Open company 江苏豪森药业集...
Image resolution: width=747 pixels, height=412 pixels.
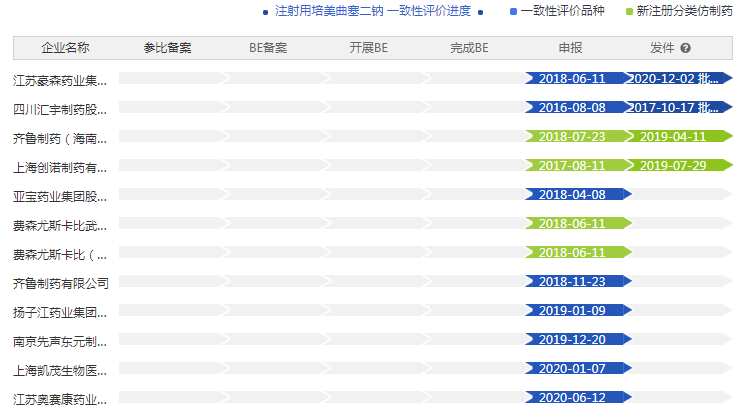pyautogui.click(x=60, y=80)
